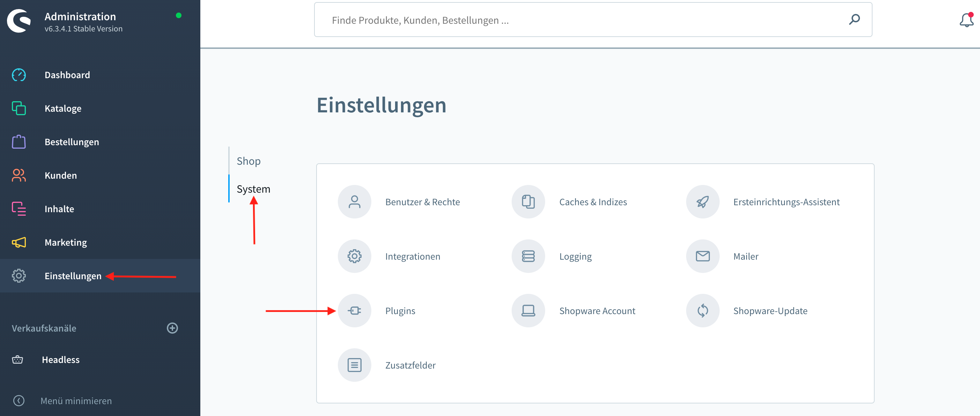980x416 pixels.
Task: Click the Einstellungen page heading
Action: [381, 105]
